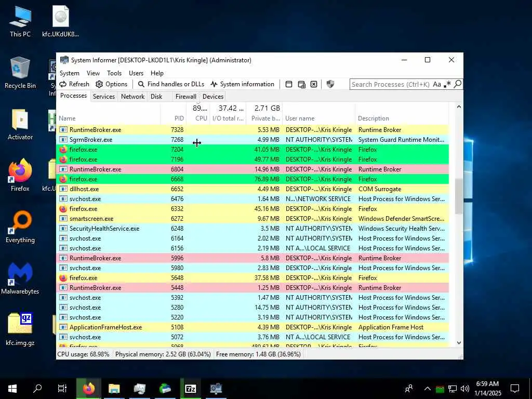Switch to the Firewall tab
The width and height of the screenshot is (532, 399).
186,96
